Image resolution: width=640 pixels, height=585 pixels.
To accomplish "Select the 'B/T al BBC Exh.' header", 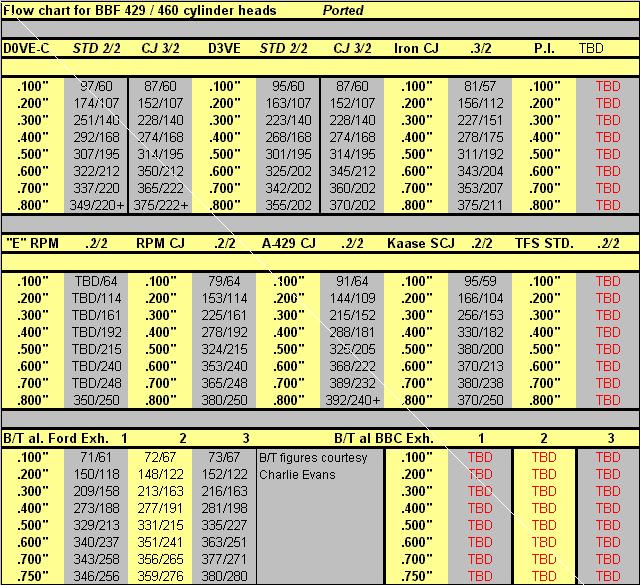I will point(385,438).
